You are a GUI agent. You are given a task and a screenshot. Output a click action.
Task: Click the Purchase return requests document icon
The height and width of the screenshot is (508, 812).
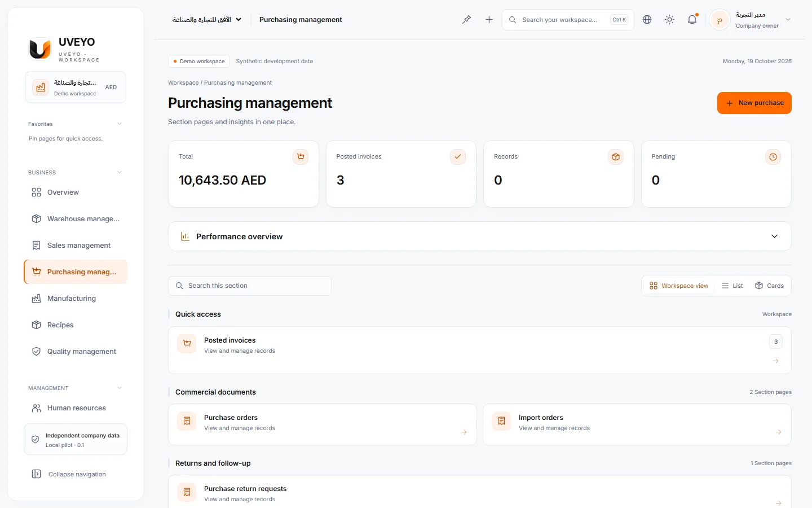pyautogui.click(x=187, y=492)
